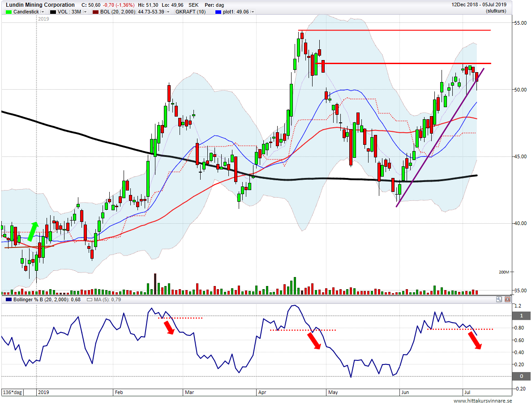Click the 45.00 price axis label
Screen dimensions: 532x403
pyautogui.click(x=521, y=156)
